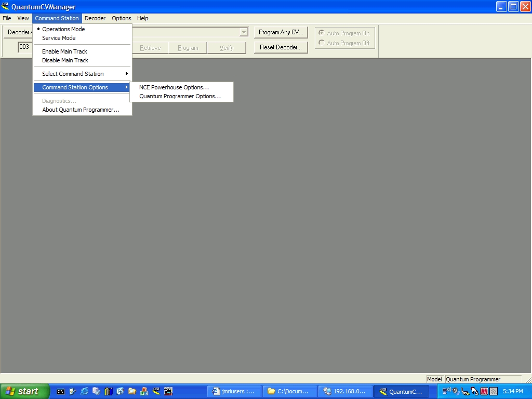The image size is (532, 399).
Task: Select Service Mode in the menu
Action: click(x=82, y=38)
